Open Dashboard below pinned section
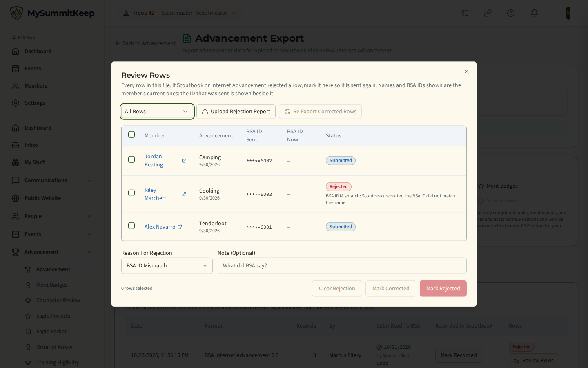The image size is (588, 368). pos(52,128)
